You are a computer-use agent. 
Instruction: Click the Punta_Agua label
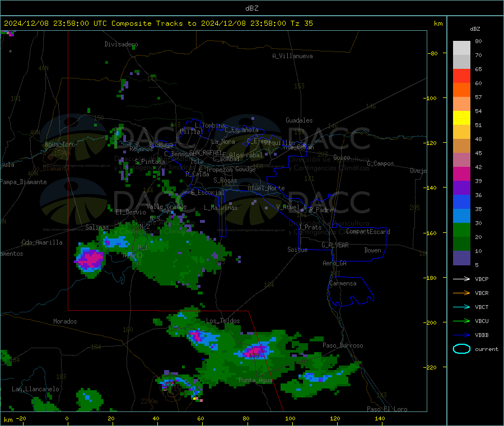pyautogui.click(x=255, y=381)
